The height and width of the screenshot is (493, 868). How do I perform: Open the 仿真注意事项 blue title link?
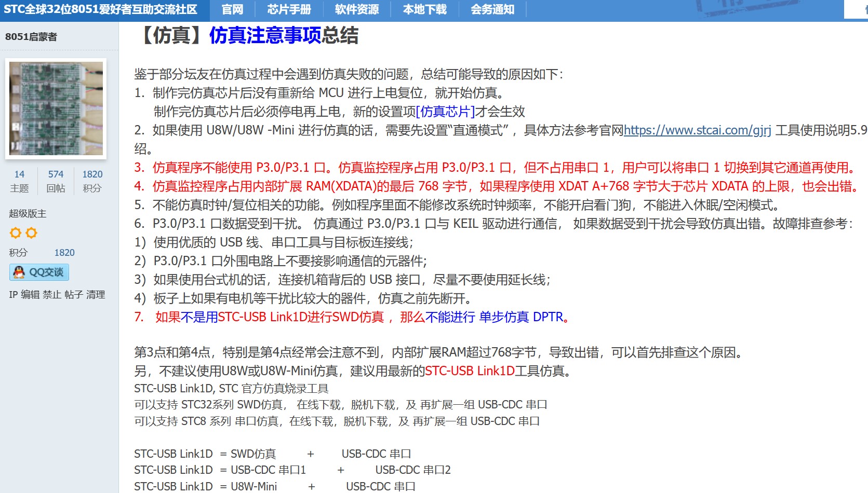(x=265, y=35)
